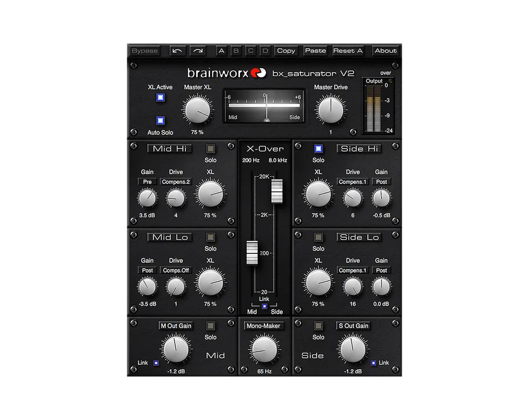Click the Mid X-Over frequency fader
This screenshot has width=532, height=418.
(252, 253)
